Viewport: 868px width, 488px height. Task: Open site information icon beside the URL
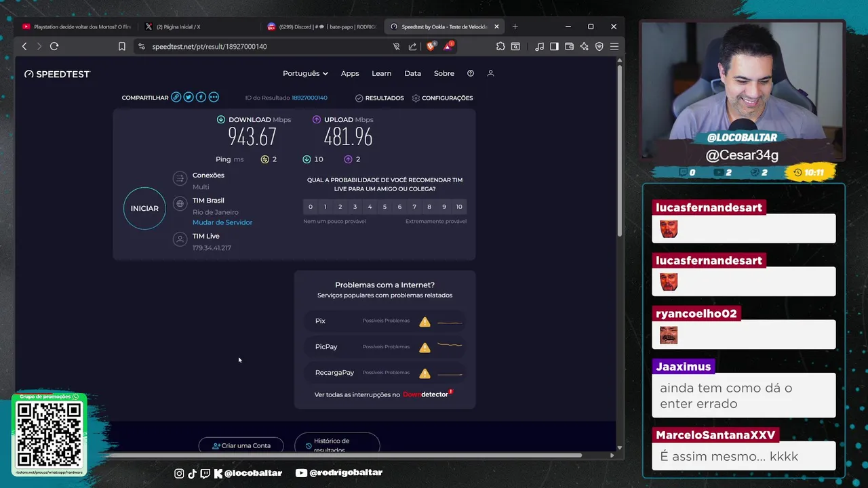(141, 46)
